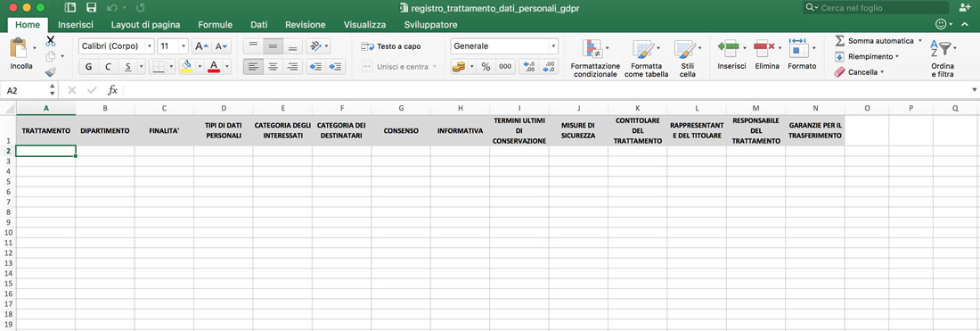The image size is (980, 331).
Task: Apply fill color with paint bucket icon
Action: (185, 66)
